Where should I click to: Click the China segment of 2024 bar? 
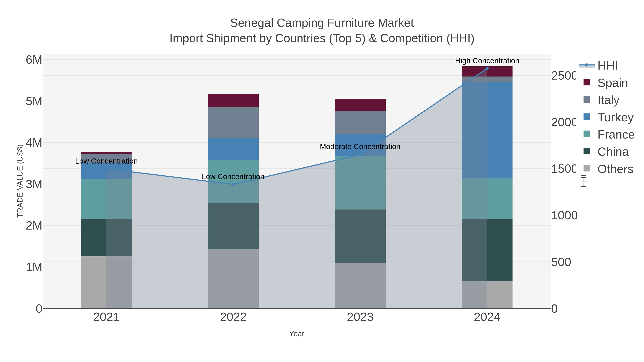click(487, 250)
